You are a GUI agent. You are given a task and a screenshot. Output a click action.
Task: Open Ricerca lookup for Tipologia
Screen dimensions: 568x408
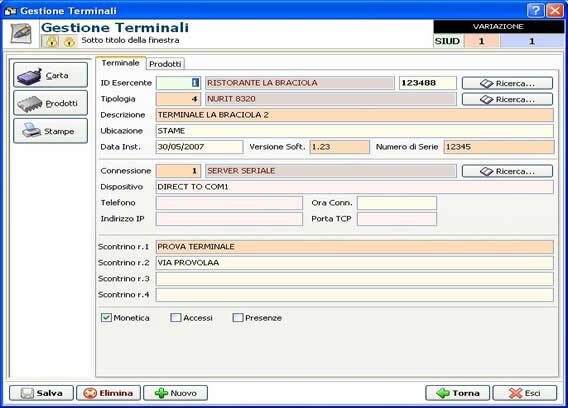(508, 99)
